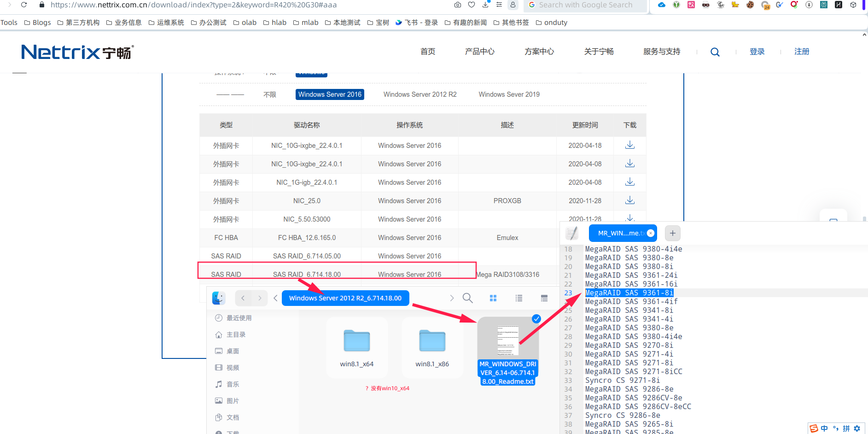This screenshot has width=868, height=434.
Task: Click the 更新时间 column header
Action: tap(585, 125)
